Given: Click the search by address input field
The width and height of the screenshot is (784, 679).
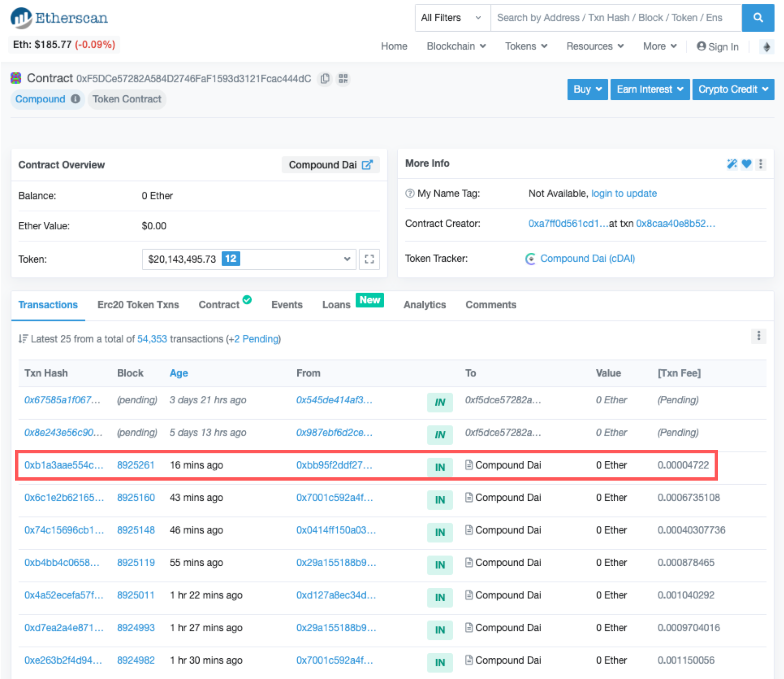Looking at the screenshot, I should tap(616, 18).
